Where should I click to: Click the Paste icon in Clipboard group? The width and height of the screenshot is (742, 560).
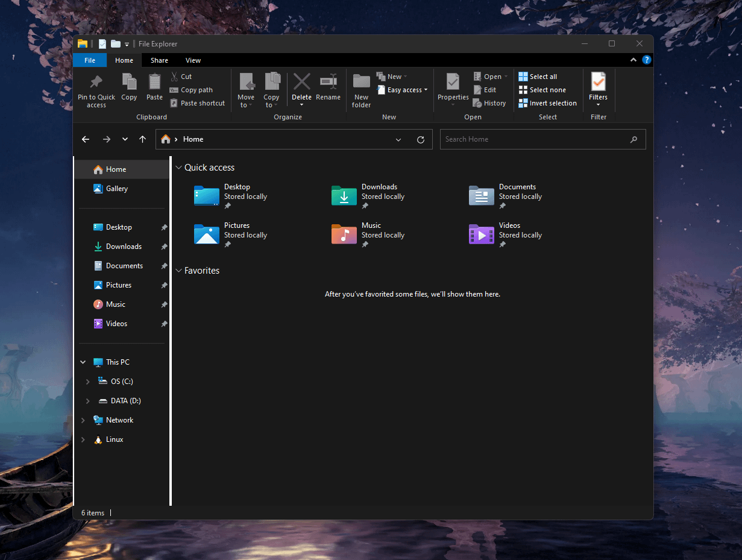pyautogui.click(x=154, y=82)
